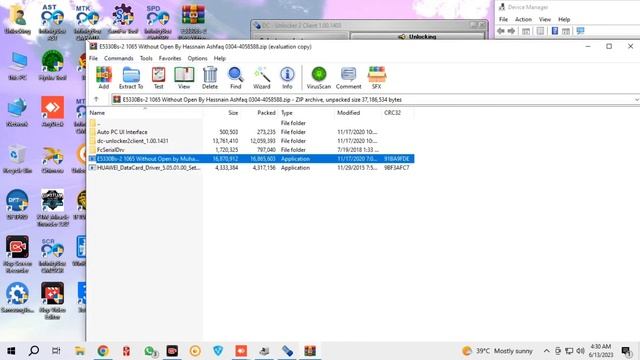The height and width of the screenshot is (360, 640).
Task: Open the WinRAR Help menu
Action: pyautogui.click(x=220, y=58)
